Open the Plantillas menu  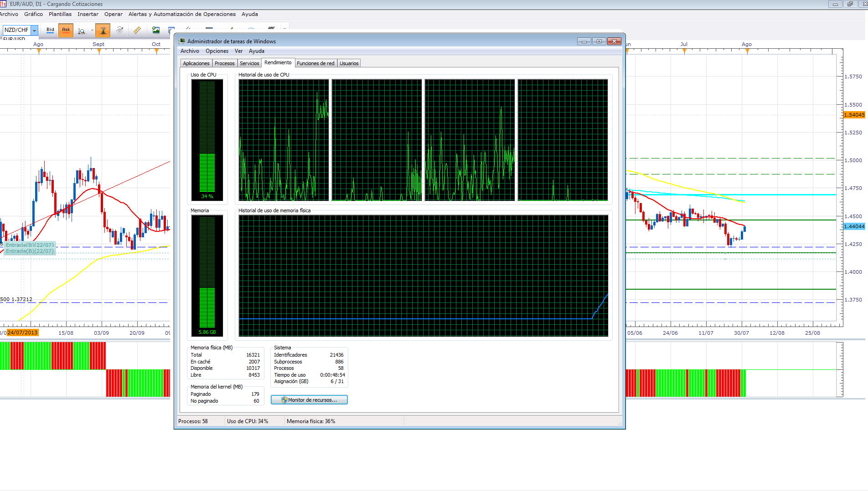pos(60,14)
